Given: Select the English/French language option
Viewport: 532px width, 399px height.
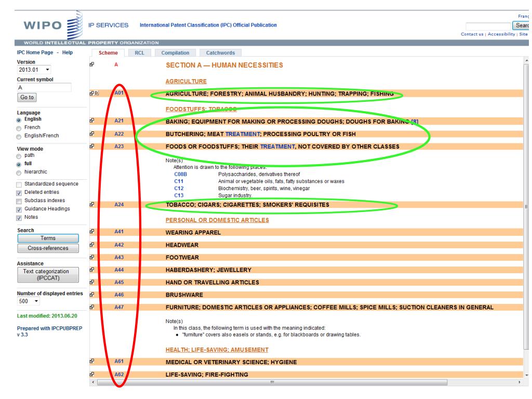Looking at the screenshot, I should pos(19,137).
